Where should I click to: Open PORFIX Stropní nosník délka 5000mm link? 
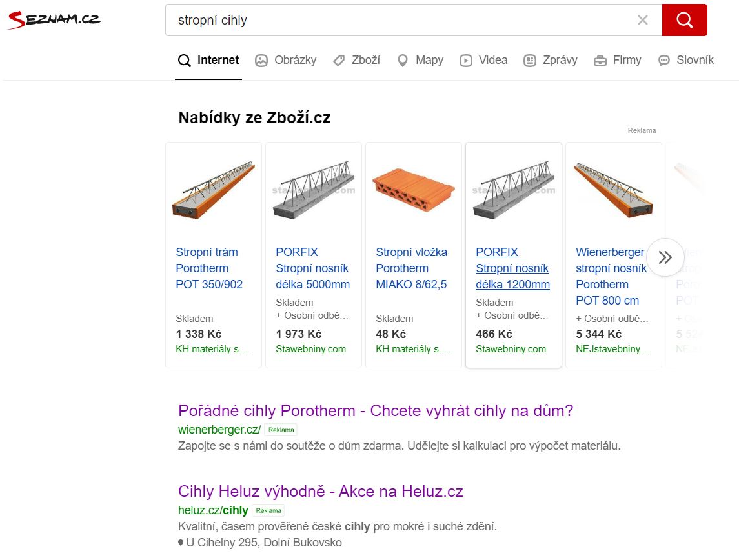point(313,268)
